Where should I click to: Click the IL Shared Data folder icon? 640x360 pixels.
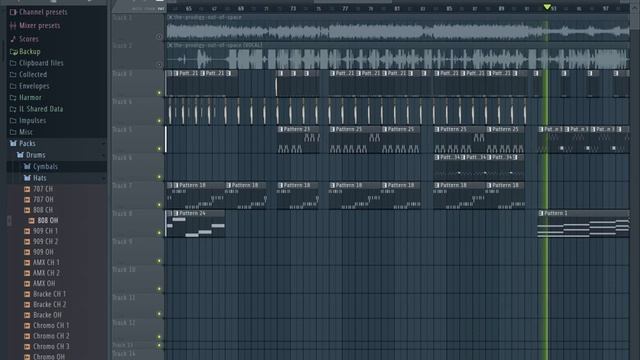point(13,109)
